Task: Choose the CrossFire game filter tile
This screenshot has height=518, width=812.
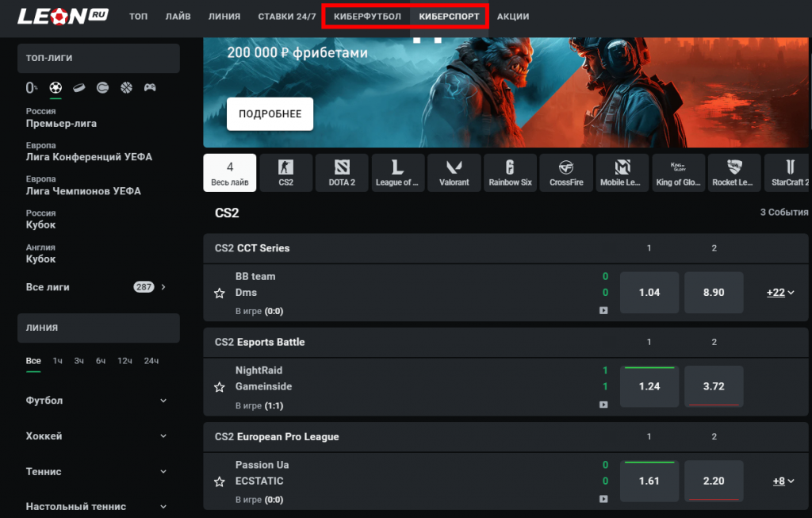Action: tap(566, 173)
